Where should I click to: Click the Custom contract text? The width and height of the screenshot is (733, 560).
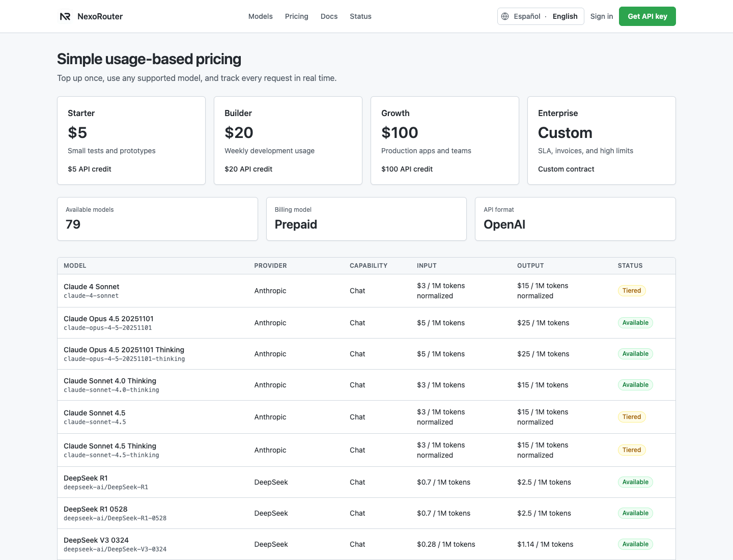(566, 169)
